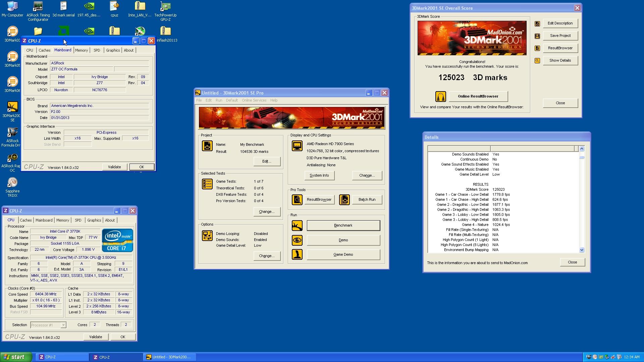Open ASRock Formula Drive shortcut

[12, 137]
